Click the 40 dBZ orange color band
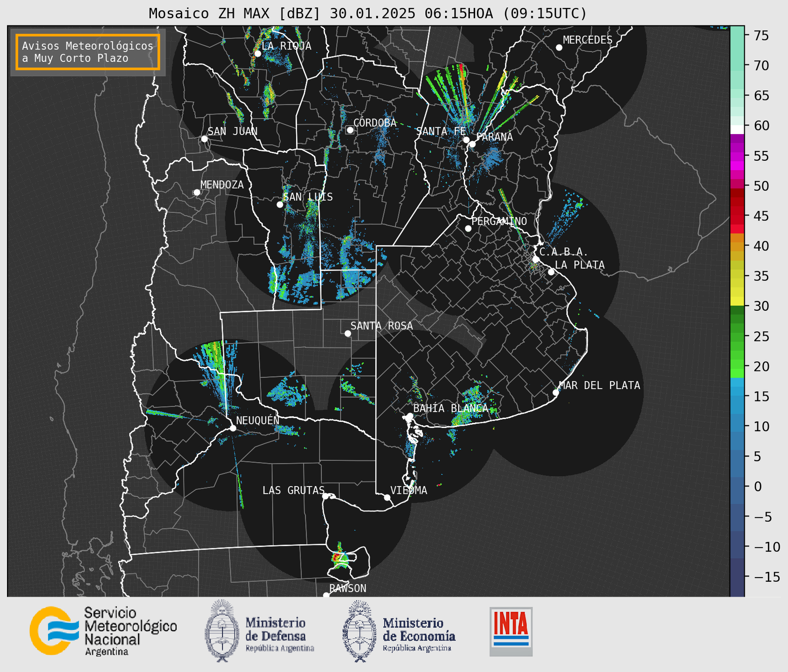The image size is (788, 672). [737, 246]
